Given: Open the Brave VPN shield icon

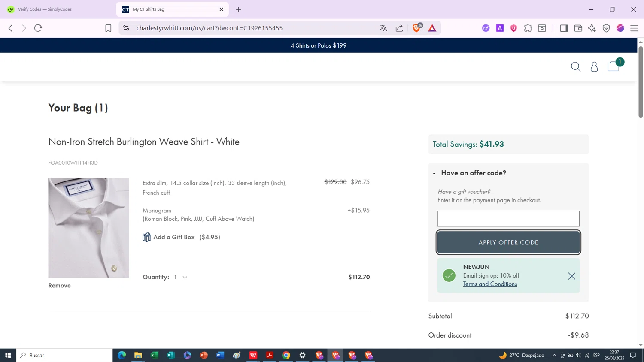Looking at the screenshot, I should coord(606,28).
